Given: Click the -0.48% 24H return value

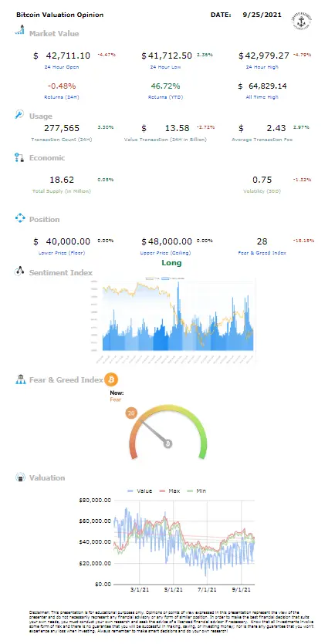Looking at the screenshot, I should coord(62,86).
